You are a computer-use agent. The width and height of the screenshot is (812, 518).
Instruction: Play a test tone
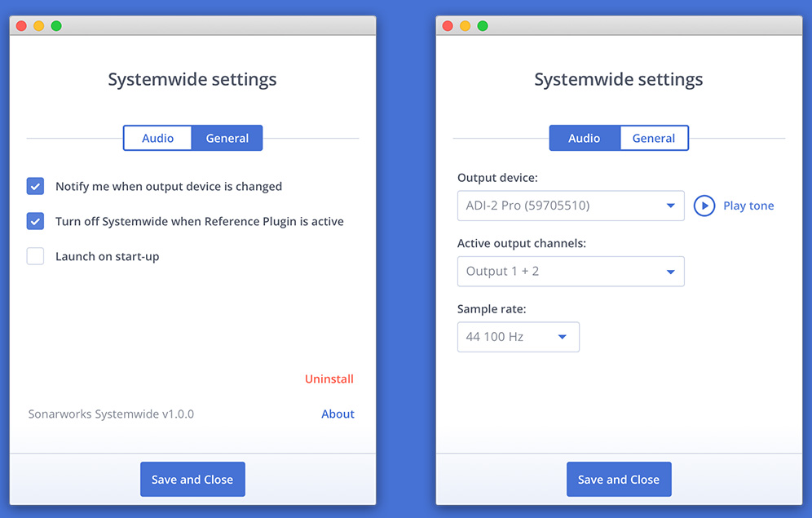point(748,206)
